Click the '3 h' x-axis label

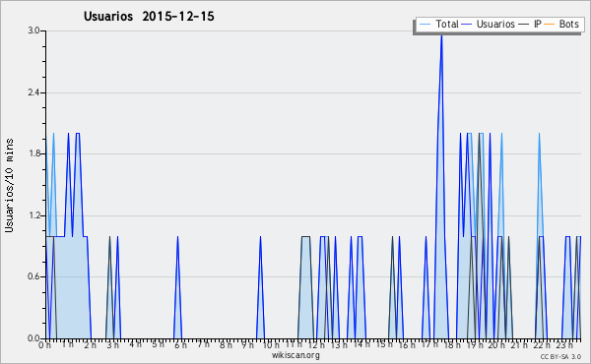(x=112, y=345)
